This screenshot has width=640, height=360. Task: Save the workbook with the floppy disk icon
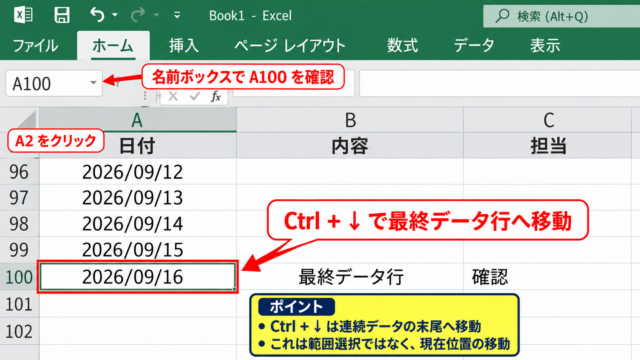[62, 15]
